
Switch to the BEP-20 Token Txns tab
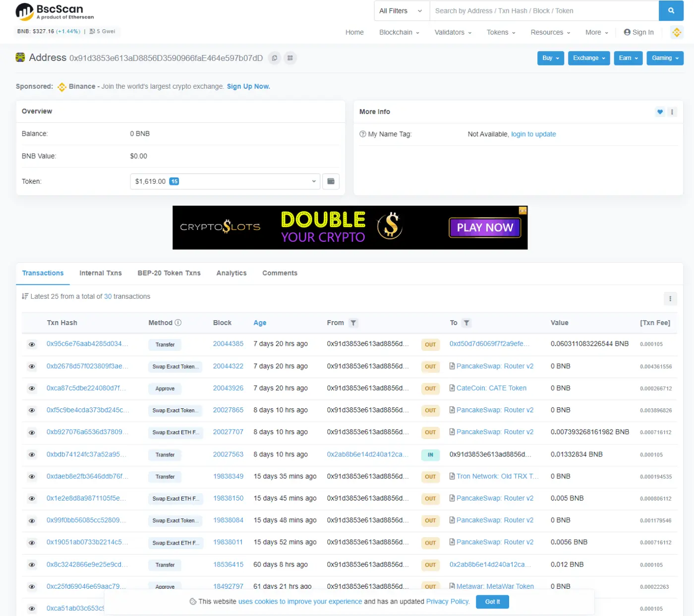pos(169,273)
